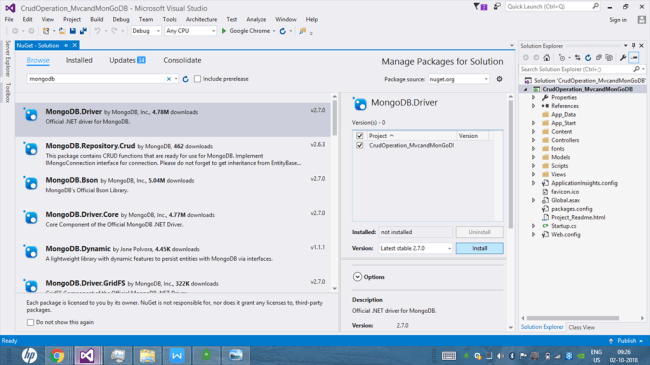Expand the Options section

[357, 277]
